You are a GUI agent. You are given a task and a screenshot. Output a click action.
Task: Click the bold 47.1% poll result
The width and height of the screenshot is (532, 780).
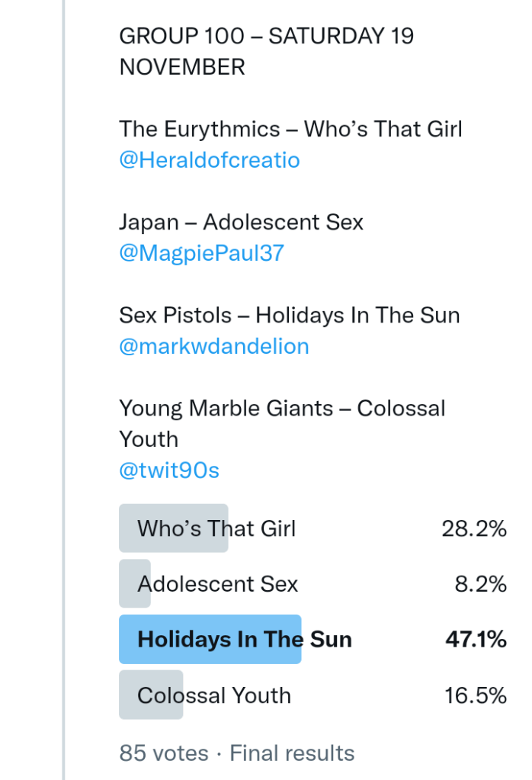476,639
